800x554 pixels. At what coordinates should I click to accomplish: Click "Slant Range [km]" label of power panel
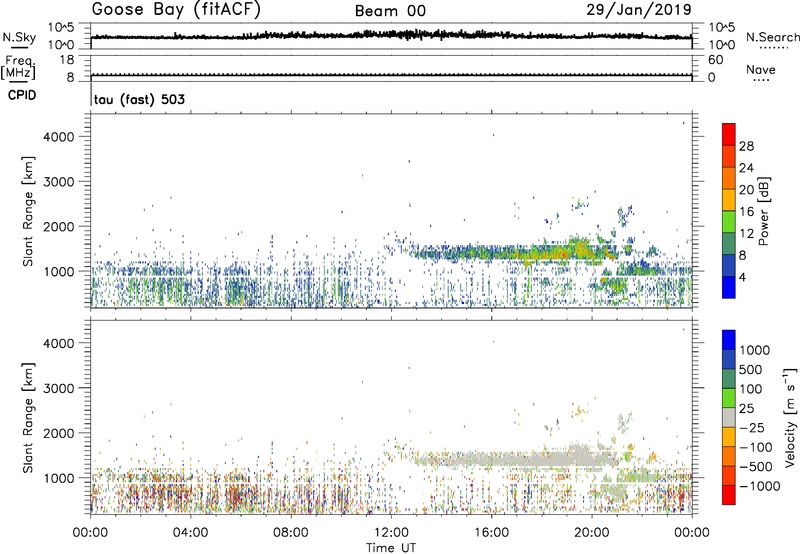click(x=28, y=211)
